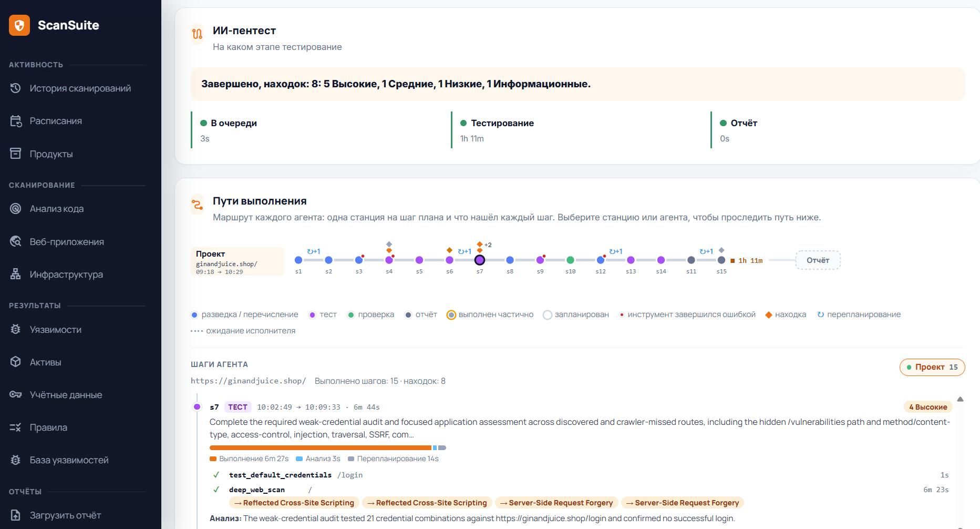Click the replanning ↻+1 marker above s1
The width and height of the screenshot is (980, 529).
[x=314, y=251]
